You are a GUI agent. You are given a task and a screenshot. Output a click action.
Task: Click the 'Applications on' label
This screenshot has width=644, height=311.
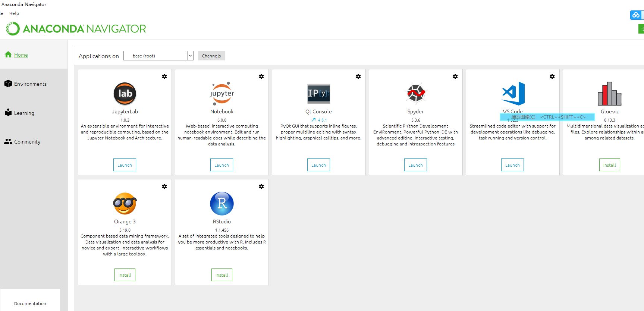coord(99,56)
